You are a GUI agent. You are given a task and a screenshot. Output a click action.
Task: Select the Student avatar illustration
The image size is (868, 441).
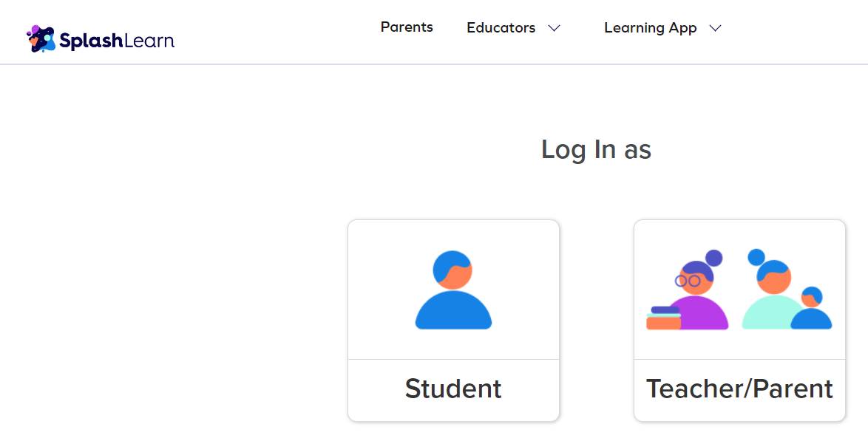453,289
